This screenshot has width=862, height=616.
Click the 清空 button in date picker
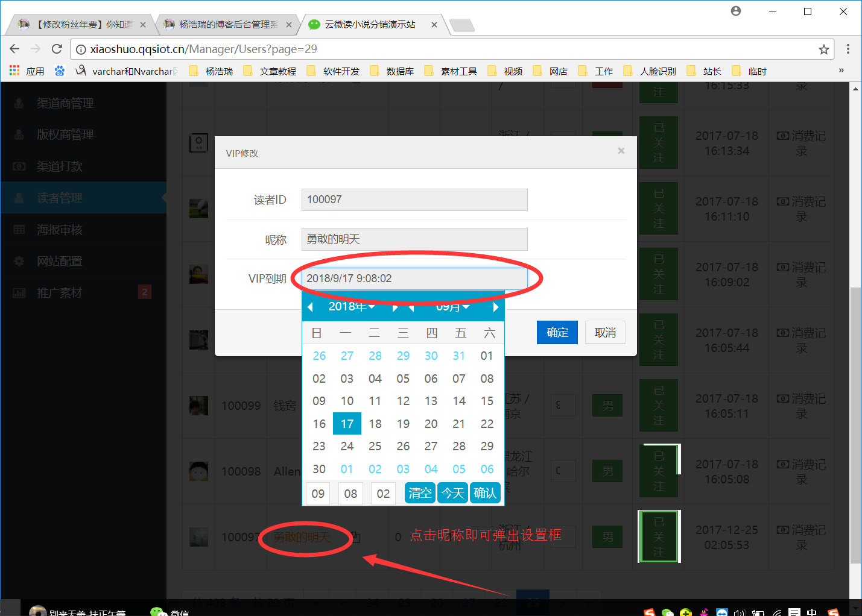(420, 493)
